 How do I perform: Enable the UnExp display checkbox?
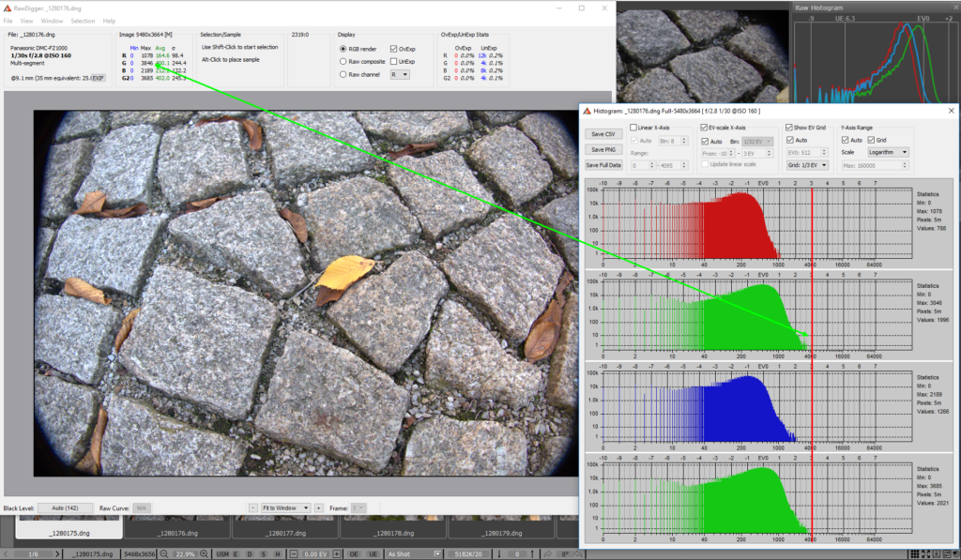(394, 61)
